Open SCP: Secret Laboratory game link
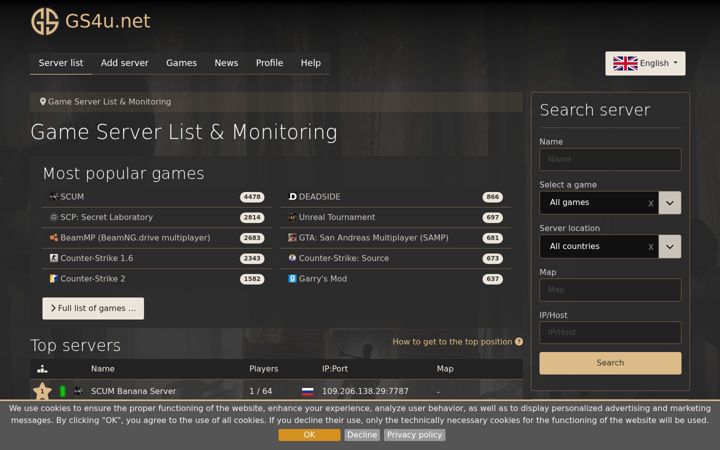 pyautogui.click(x=107, y=217)
